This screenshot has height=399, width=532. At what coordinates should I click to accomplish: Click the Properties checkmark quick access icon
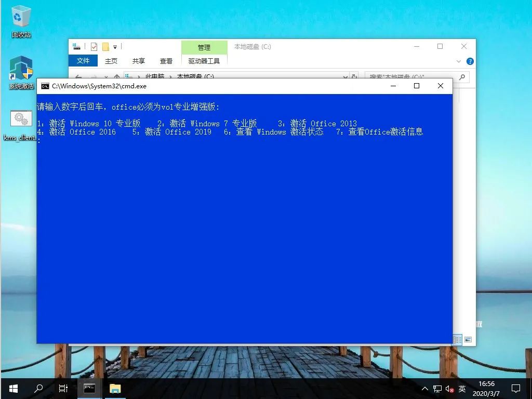(x=94, y=47)
